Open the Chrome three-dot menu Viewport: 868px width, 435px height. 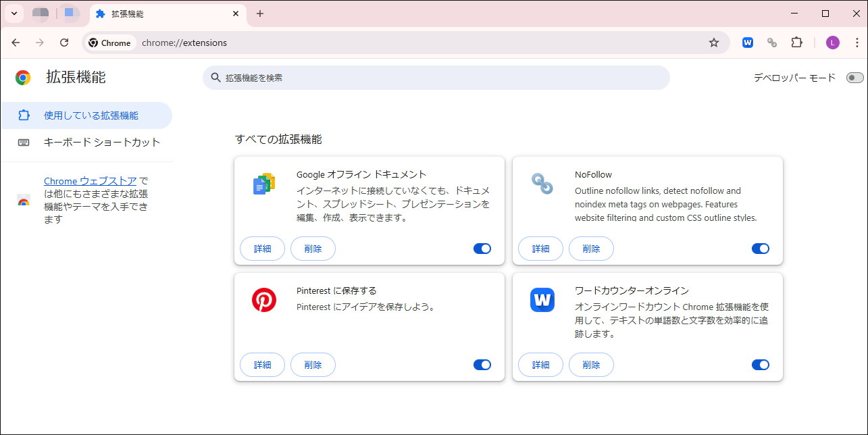pos(856,42)
